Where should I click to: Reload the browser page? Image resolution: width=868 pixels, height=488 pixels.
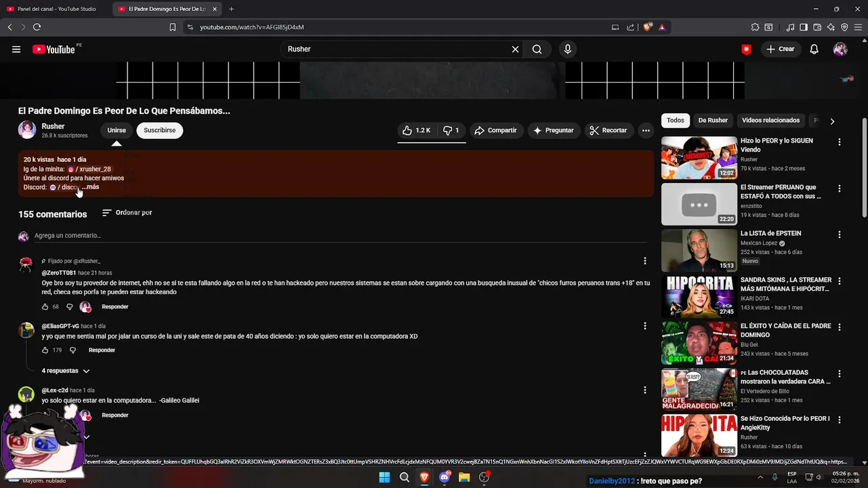pos(37,27)
